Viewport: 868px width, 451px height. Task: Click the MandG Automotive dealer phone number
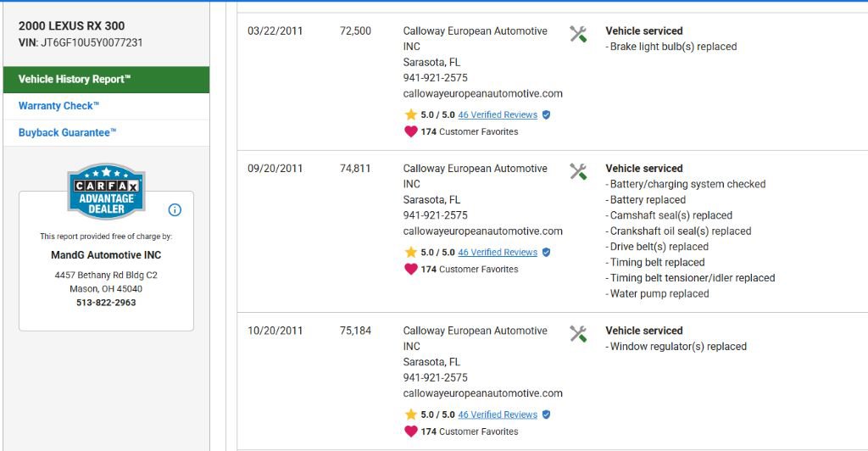point(106,303)
